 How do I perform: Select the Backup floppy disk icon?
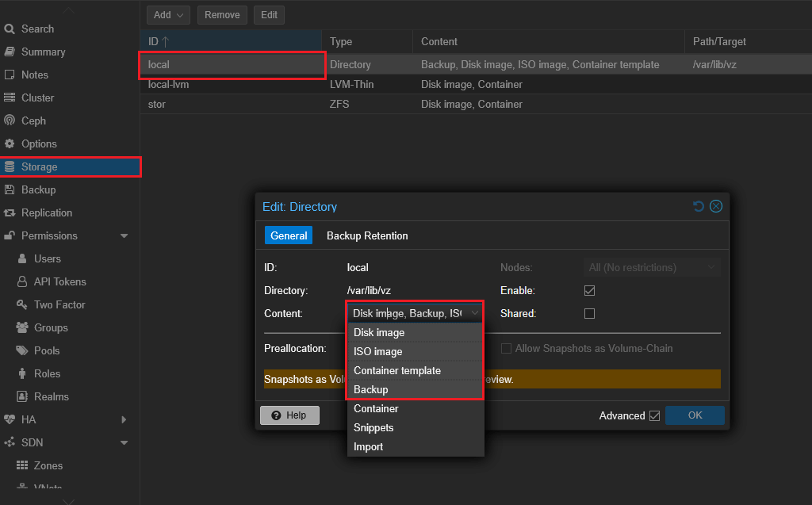[x=10, y=189]
